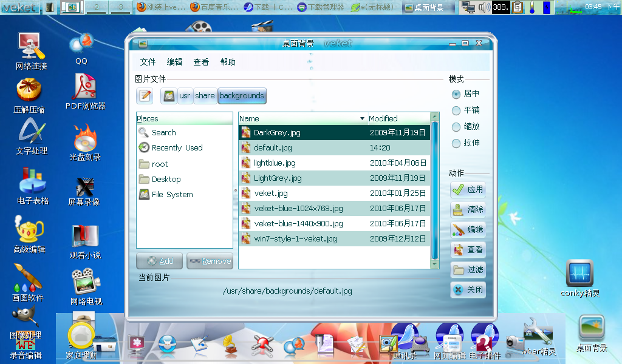622x364 pixels.
Task: Select the win7-style-1-veket.jpg file
Action: pos(335,239)
